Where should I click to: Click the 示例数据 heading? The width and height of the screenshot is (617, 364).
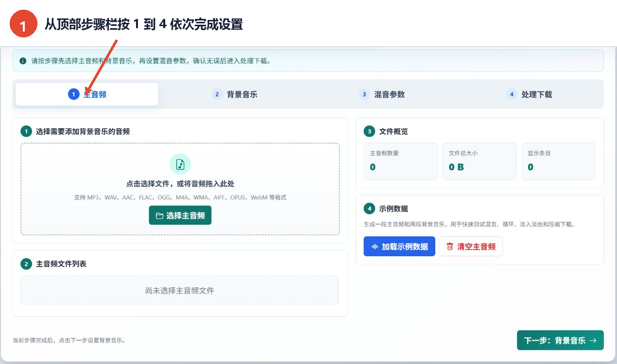394,209
